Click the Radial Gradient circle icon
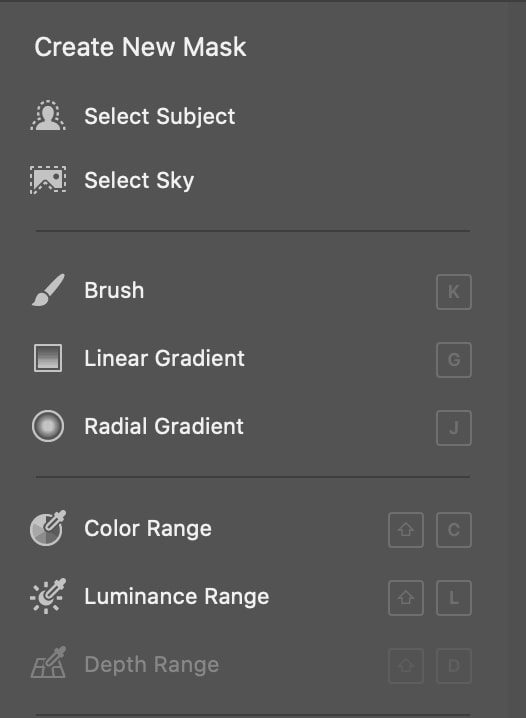Screen dimensions: 526x718 click(48, 426)
